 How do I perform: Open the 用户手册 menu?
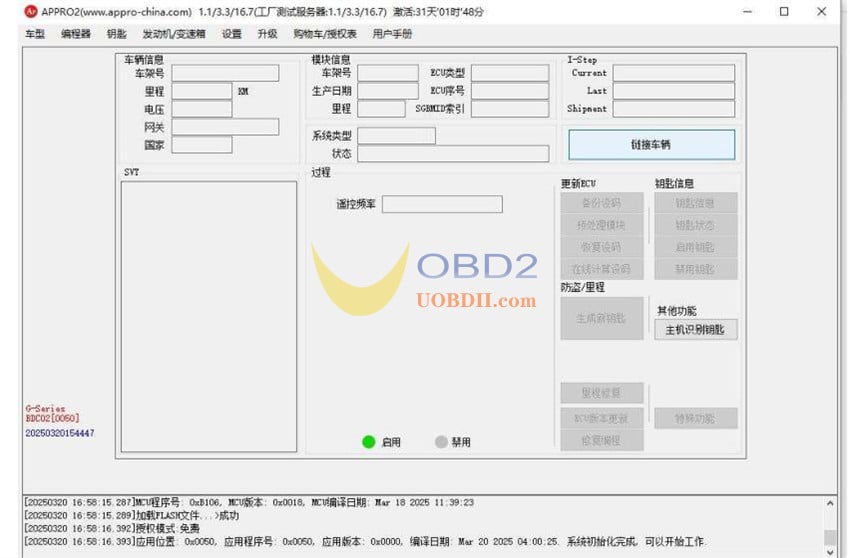tap(392, 34)
